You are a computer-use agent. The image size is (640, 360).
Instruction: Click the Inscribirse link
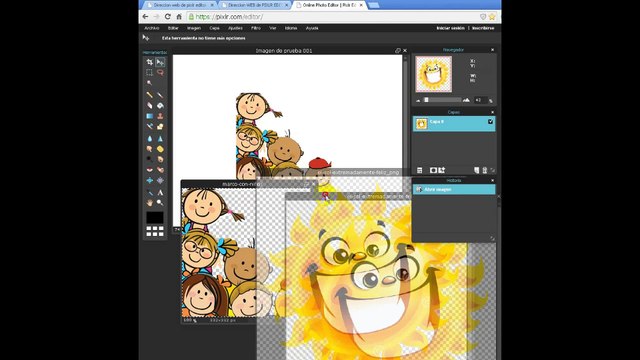pyautogui.click(x=483, y=28)
